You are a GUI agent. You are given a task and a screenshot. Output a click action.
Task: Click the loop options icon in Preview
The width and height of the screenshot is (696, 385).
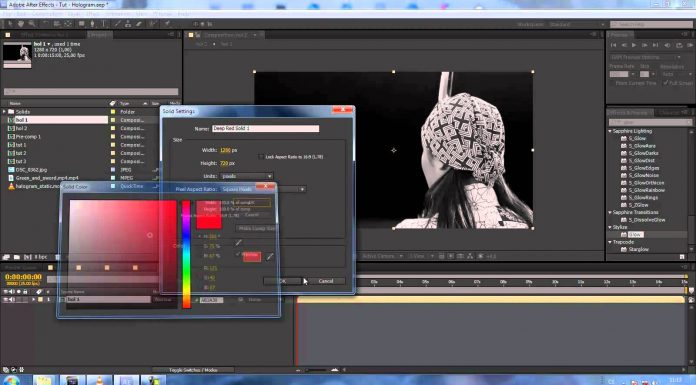click(679, 45)
